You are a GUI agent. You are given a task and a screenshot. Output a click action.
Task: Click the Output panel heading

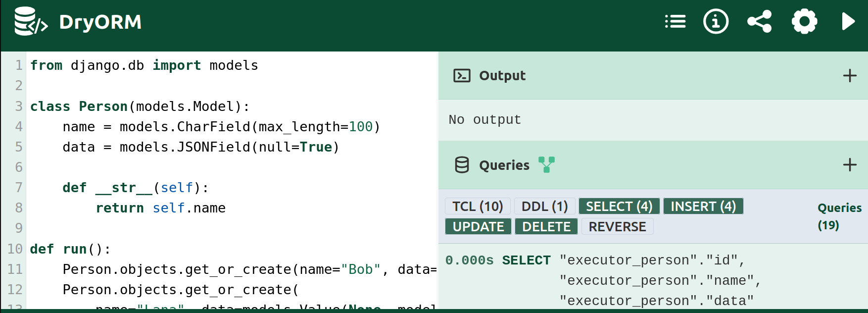click(502, 76)
